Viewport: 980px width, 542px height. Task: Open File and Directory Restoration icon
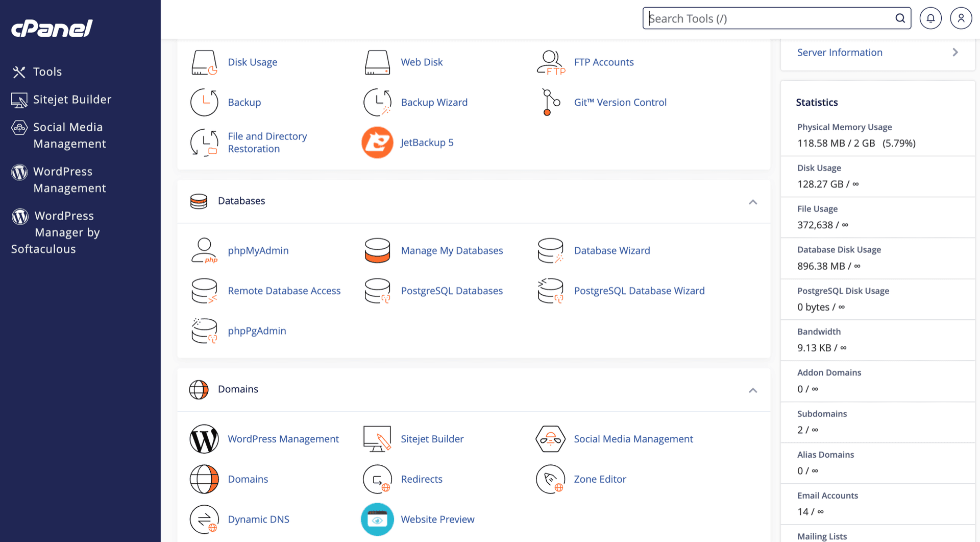tap(204, 143)
